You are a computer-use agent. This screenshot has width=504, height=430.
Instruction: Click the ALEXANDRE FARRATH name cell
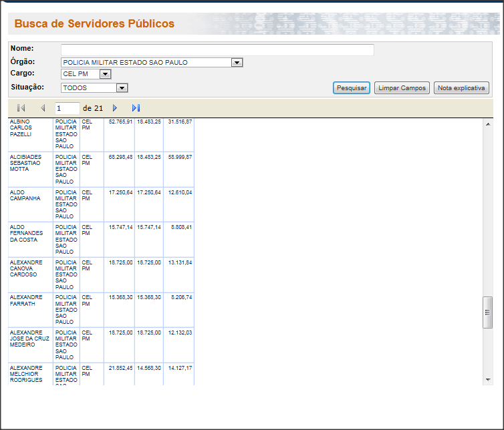pyautogui.click(x=26, y=300)
